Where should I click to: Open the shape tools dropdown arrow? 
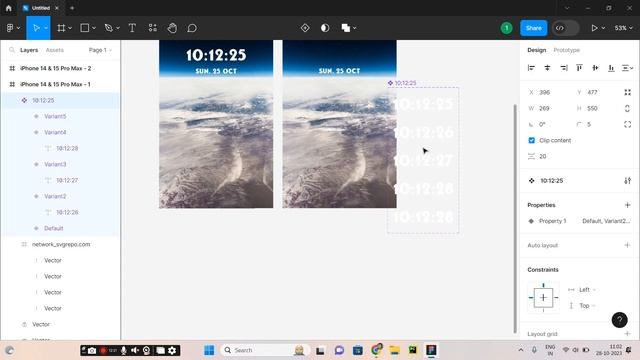tap(94, 28)
